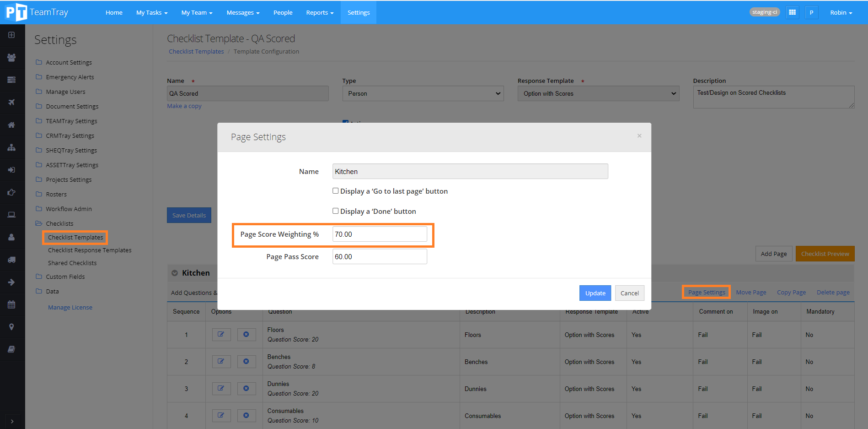Open the apps grid icon in top bar

pyautogui.click(x=793, y=12)
